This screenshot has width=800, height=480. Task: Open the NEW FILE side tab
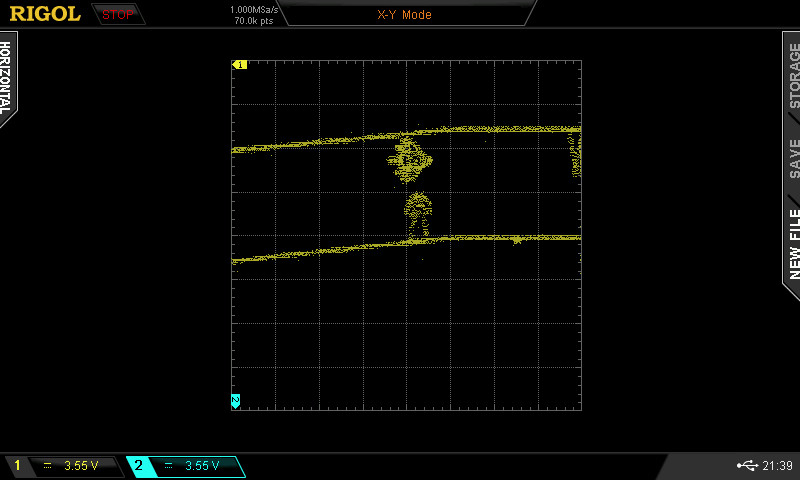click(x=794, y=244)
